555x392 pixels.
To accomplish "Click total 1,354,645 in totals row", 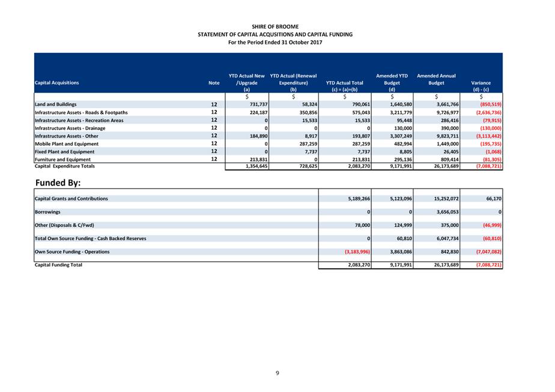I will pos(256,166).
